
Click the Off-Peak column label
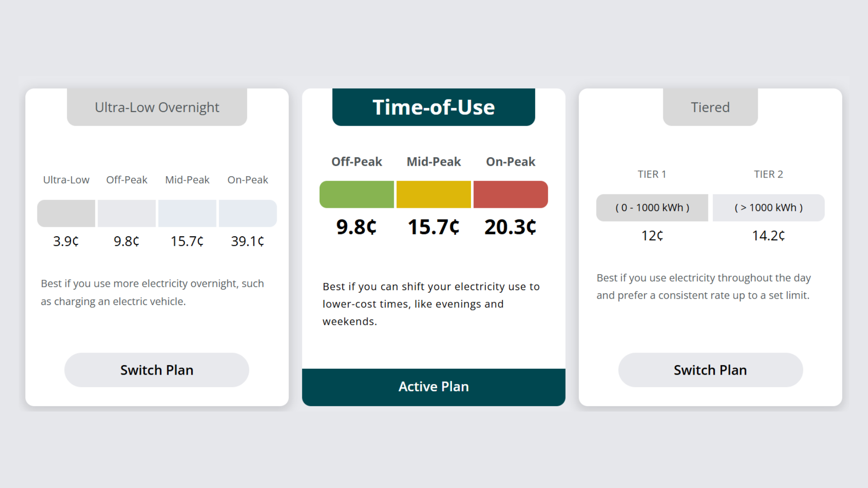point(357,161)
